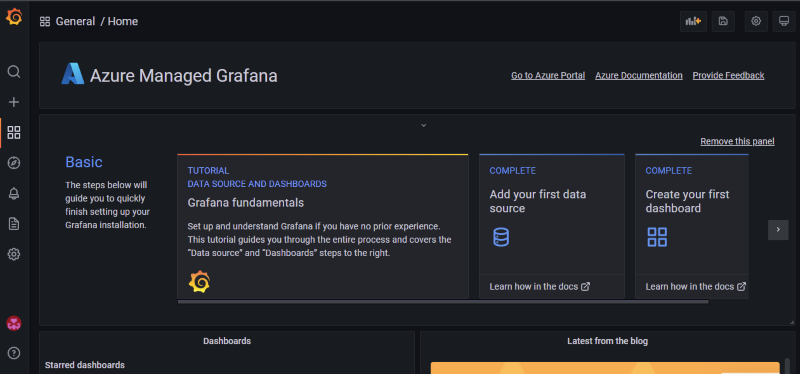Click the Basic heading text
Screen dimensions: 800x374
coord(84,162)
